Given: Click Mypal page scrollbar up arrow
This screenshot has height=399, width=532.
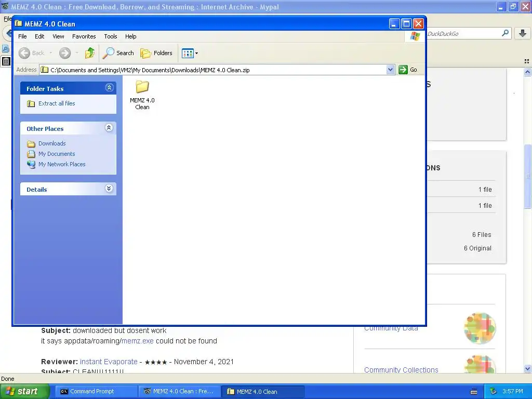Looking at the screenshot, I should 528,72.
